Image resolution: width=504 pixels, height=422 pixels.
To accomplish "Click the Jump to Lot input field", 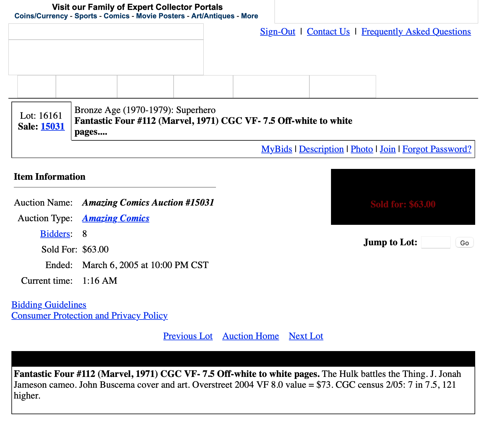I will [436, 242].
